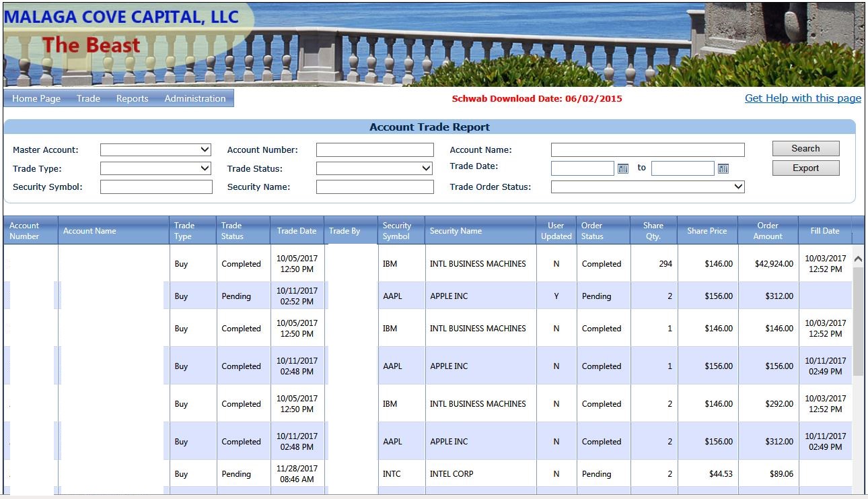Open the Home Page menu
Screen dimensions: 868x499
tap(36, 98)
